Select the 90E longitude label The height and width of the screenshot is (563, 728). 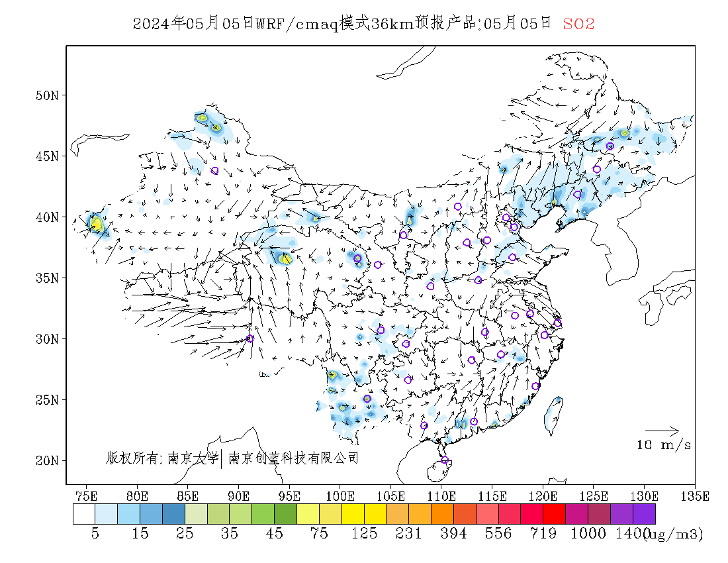click(239, 496)
